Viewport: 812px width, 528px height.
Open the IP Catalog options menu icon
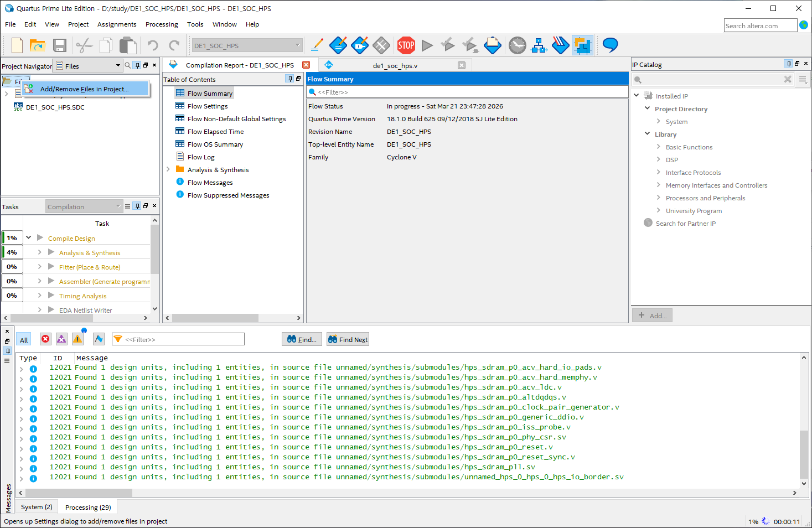click(x=803, y=80)
